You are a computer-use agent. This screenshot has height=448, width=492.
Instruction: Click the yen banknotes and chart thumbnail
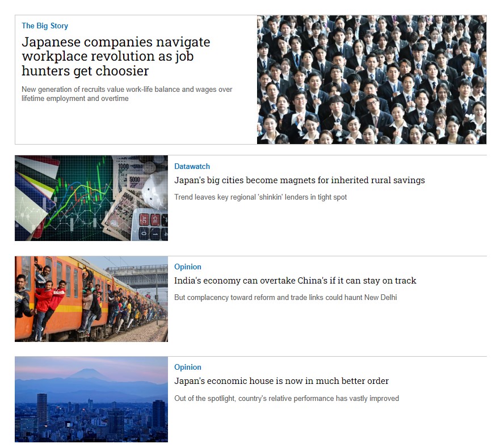pyautogui.click(x=91, y=198)
